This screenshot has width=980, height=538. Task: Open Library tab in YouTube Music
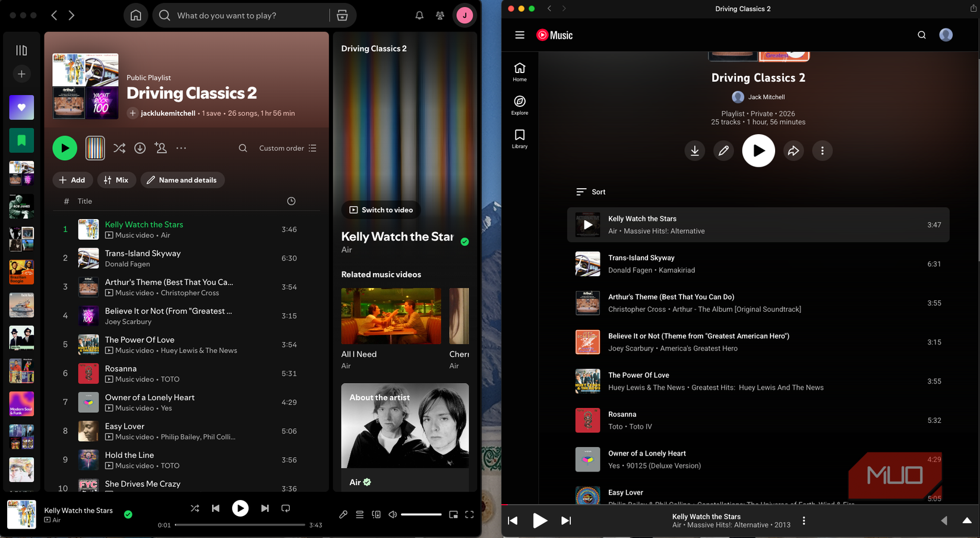click(x=520, y=138)
